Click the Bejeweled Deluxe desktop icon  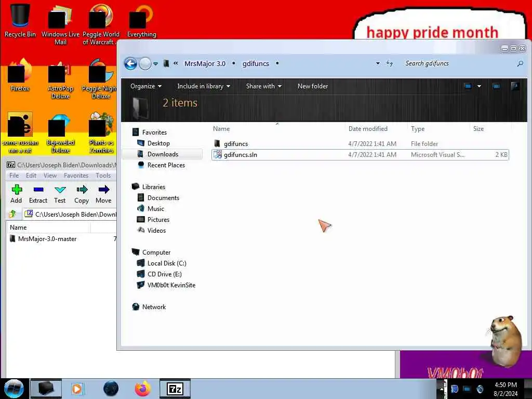60,133
